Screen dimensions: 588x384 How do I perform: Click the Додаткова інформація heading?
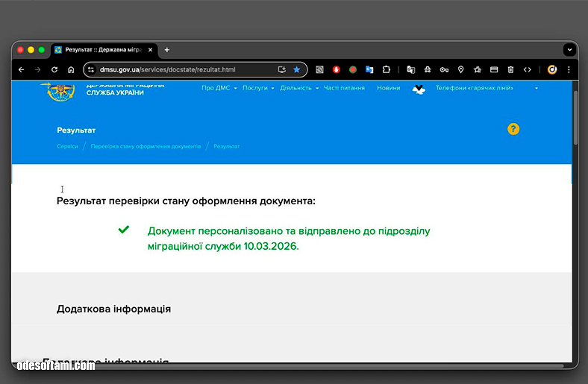pyautogui.click(x=113, y=309)
